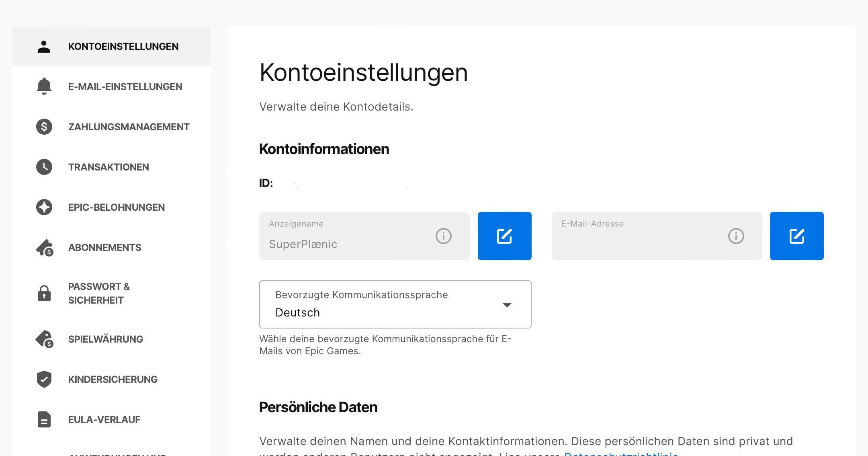Open the Datenschutzrichtlinie link
This screenshot has height=456, width=868.
[622, 454]
